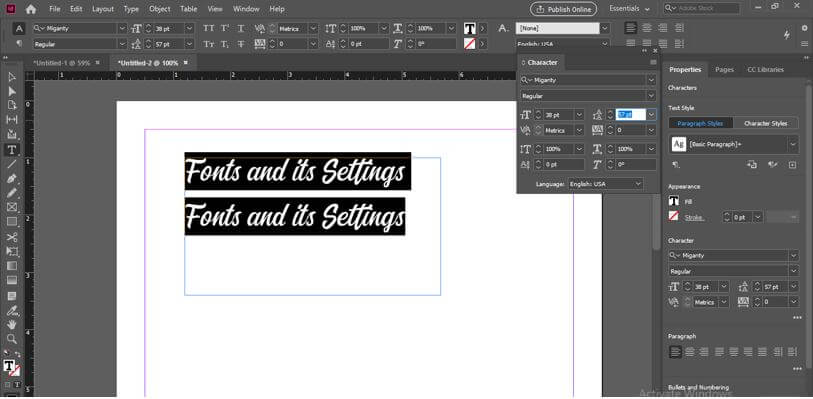Open the Layout menu

(x=103, y=9)
